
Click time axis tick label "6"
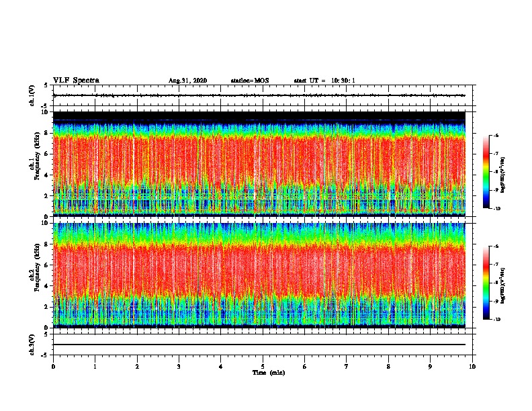pos(305,367)
